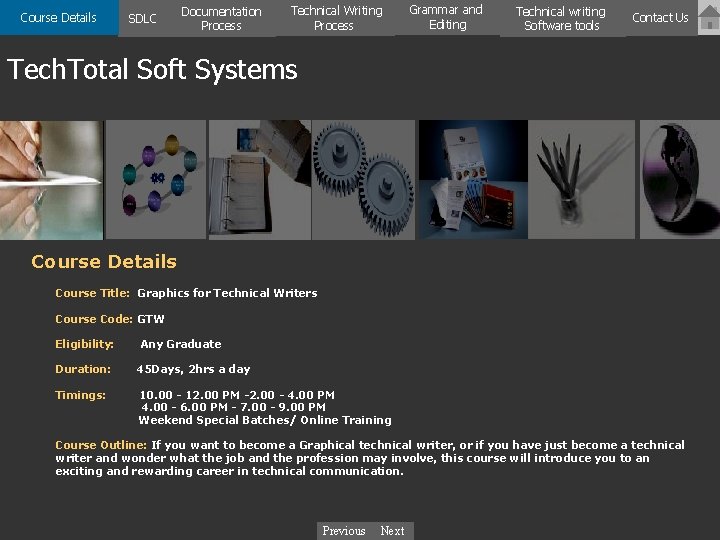This screenshot has width=720, height=540.
Task: Click the 'Any Graduate' eligibility text
Action: point(181,344)
